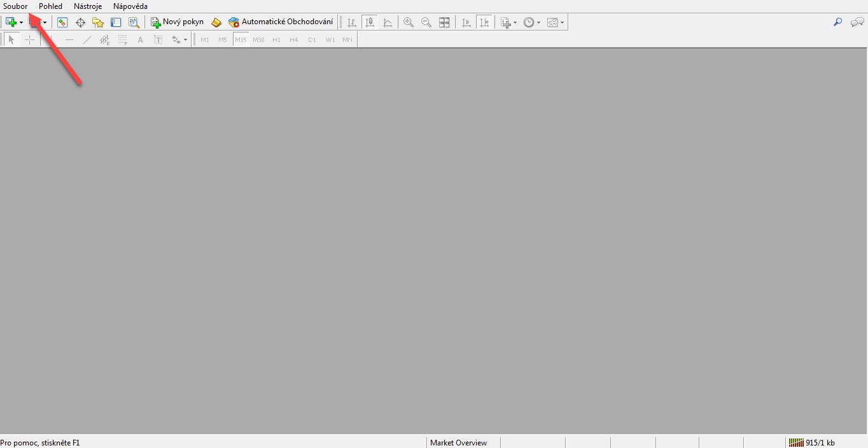Click the connection bars status icon
Screen dimensions: 868x448
coord(796,442)
